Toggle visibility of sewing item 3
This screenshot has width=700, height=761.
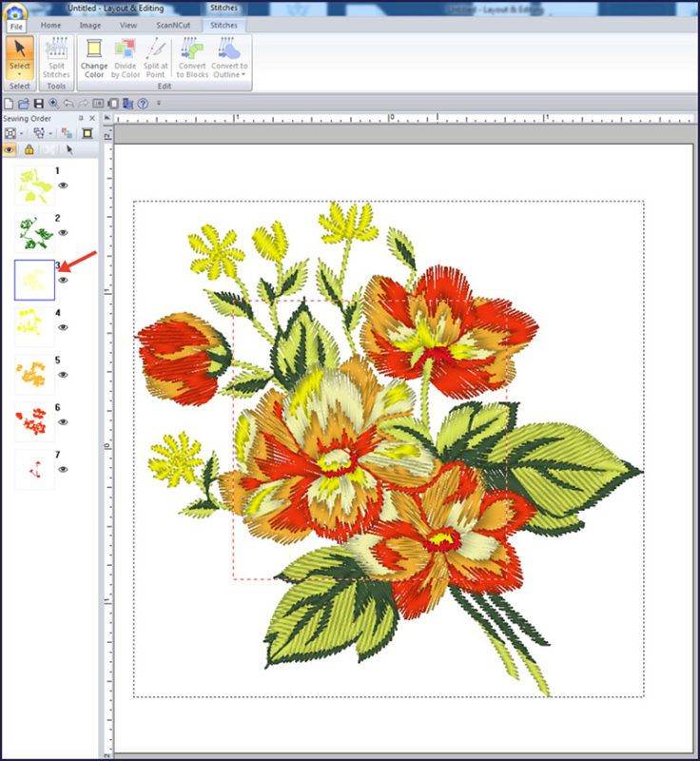coord(63,280)
